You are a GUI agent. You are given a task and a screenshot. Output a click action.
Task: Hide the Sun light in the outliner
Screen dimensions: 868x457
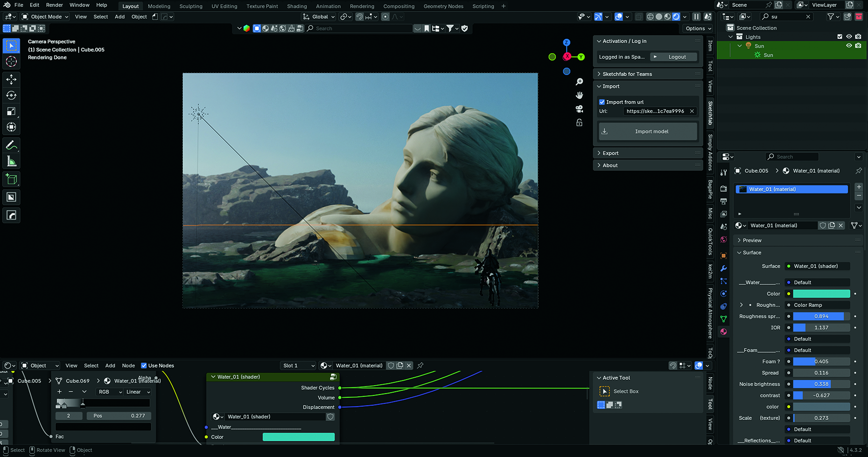pyautogui.click(x=849, y=45)
